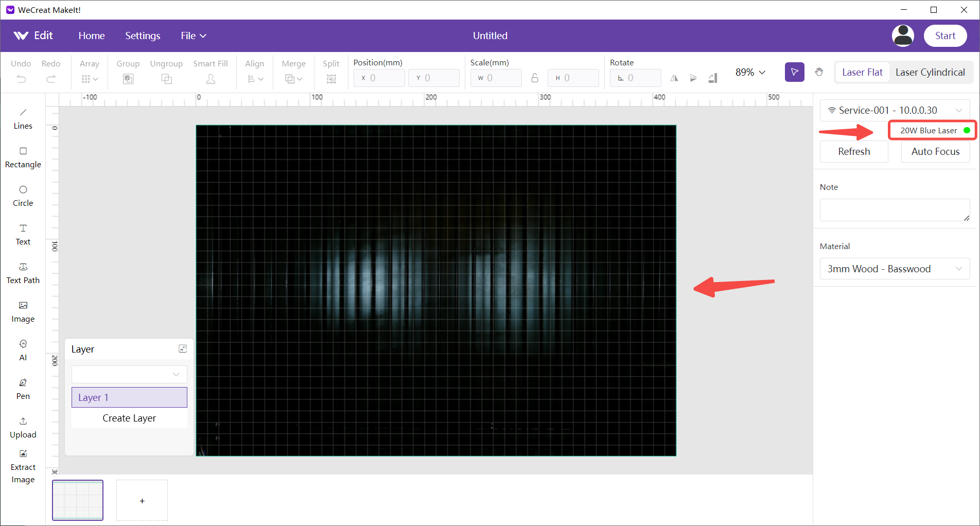Activate the selection pointer tool
The height and width of the screenshot is (526, 980).
click(794, 72)
